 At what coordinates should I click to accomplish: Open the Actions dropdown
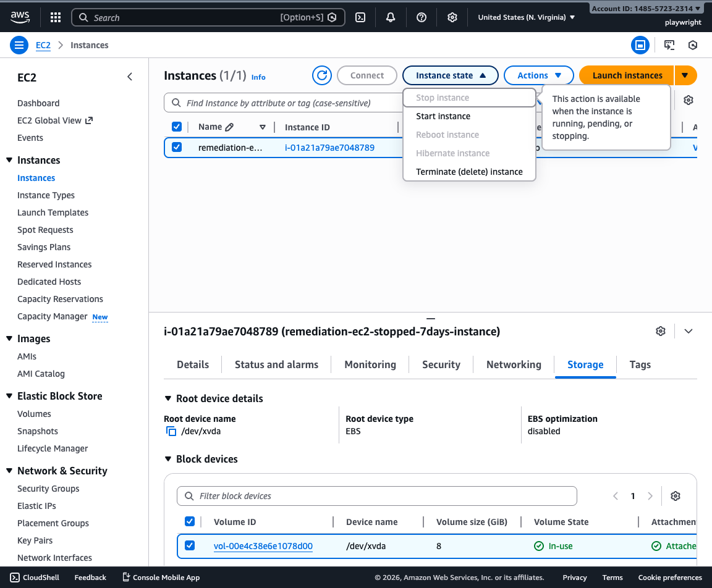538,75
